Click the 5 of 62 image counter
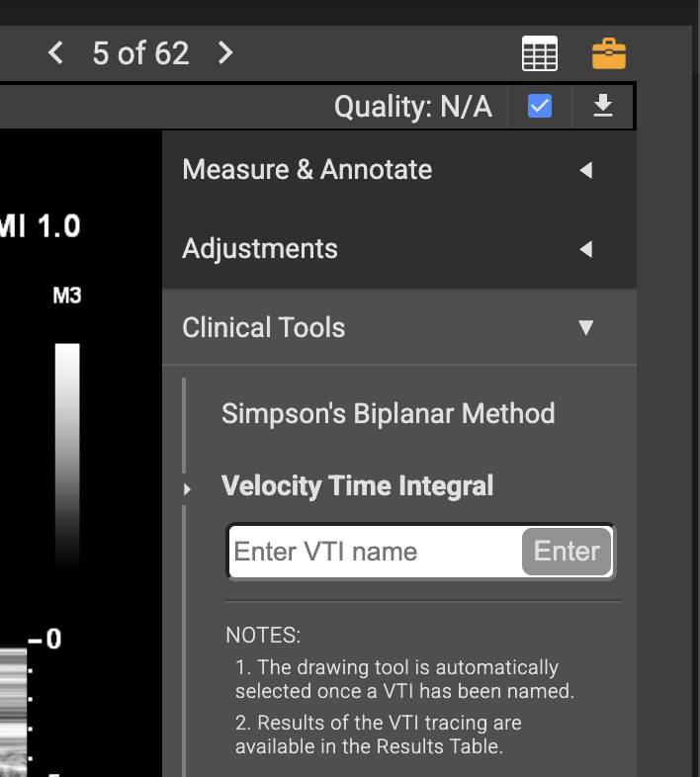The width and height of the screenshot is (700, 777). tap(140, 53)
